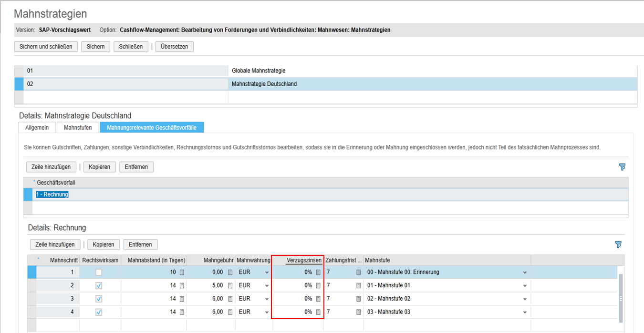
Task: Click the Mahnstufe column header
Action: tap(447, 260)
